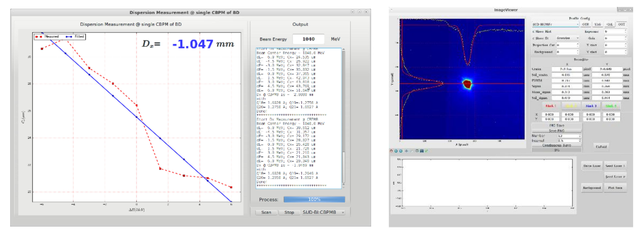
Task: Open the edit axes green check tool
Action: pyautogui.click(x=427, y=151)
